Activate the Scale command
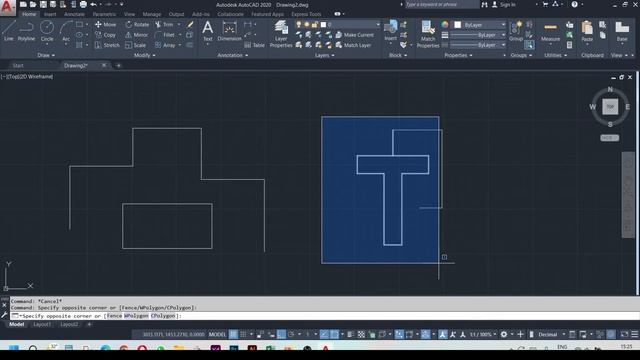 [x=136, y=45]
